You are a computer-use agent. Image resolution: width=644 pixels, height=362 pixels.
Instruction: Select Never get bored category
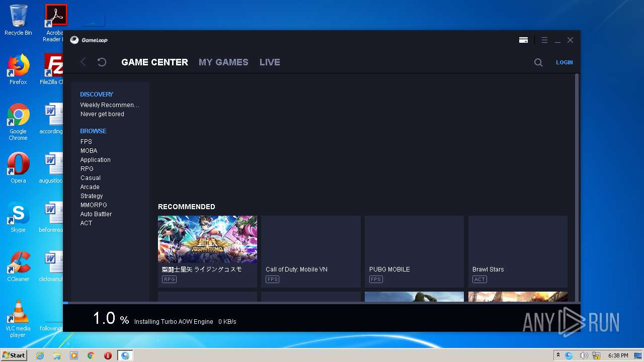click(x=102, y=114)
